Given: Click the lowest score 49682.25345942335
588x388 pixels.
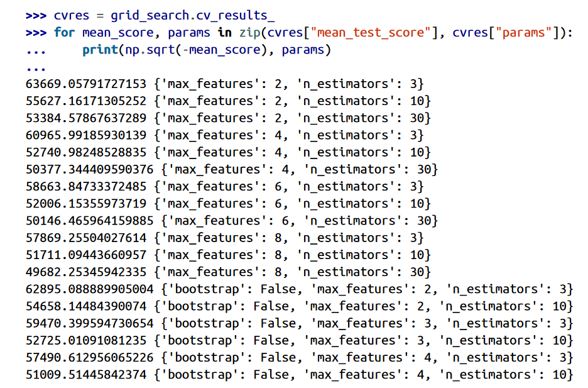Looking at the screenshot, I should point(86,272).
